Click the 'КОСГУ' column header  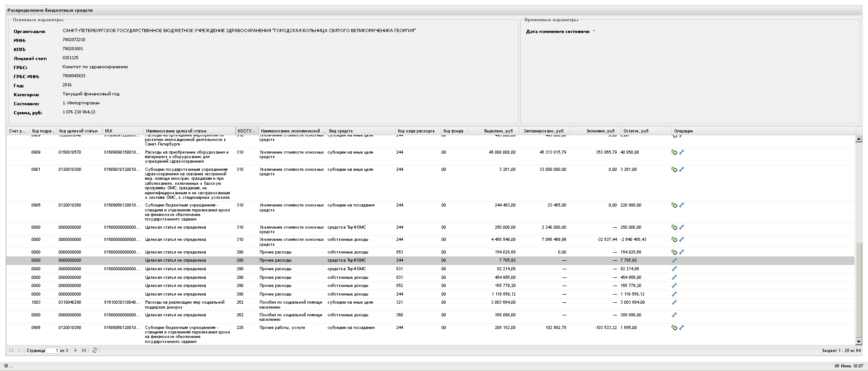click(x=247, y=131)
